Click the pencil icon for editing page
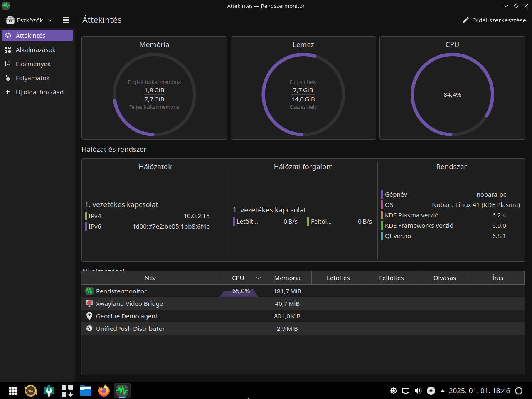The width and height of the screenshot is (532, 399). 466,20
